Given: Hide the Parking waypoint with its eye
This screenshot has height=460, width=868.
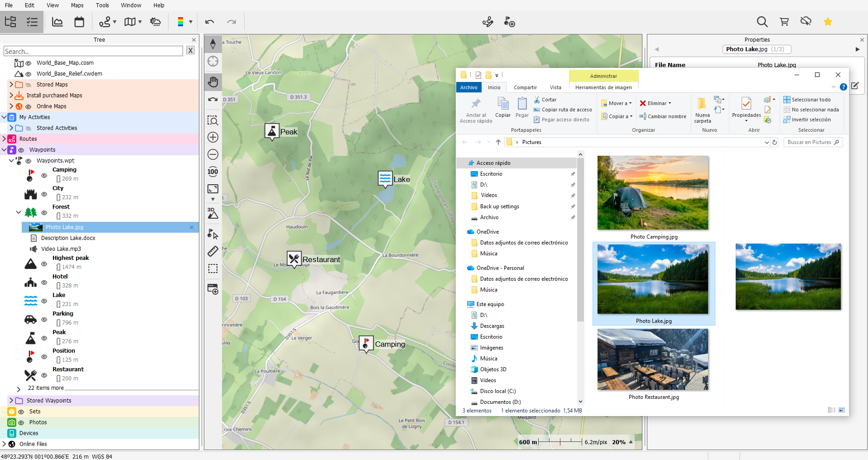Looking at the screenshot, I should pyautogui.click(x=44, y=319).
